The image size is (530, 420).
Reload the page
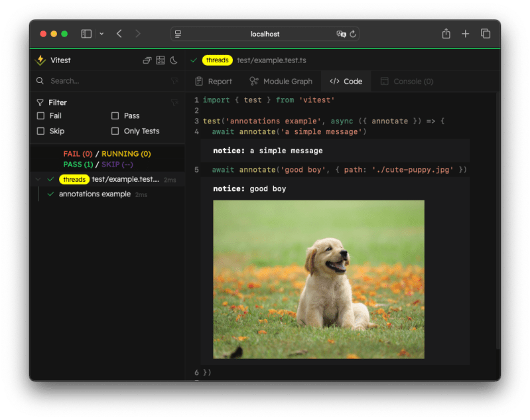[353, 34]
